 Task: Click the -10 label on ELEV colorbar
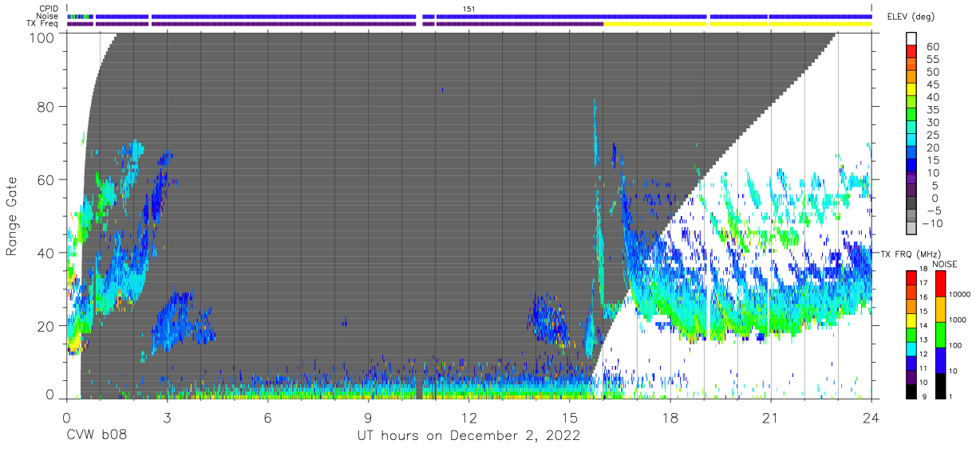pyautogui.click(x=931, y=222)
